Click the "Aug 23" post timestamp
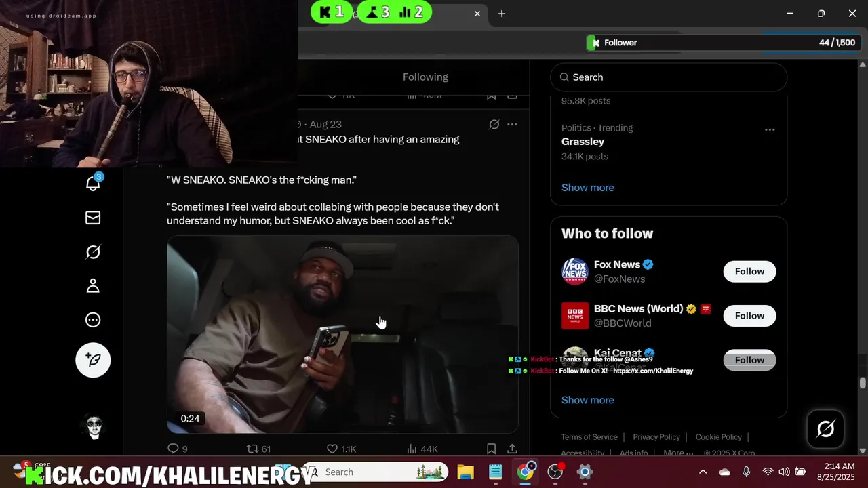This screenshot has height=488, width=868. click(x=325, y=125)
